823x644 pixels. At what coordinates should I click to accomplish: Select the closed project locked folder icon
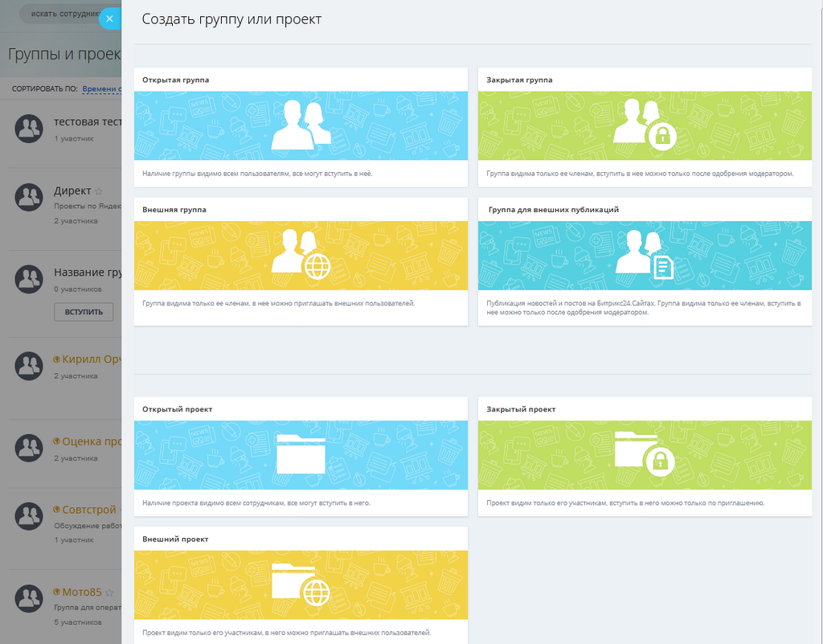pyautogui.click(x=645, y=454)
